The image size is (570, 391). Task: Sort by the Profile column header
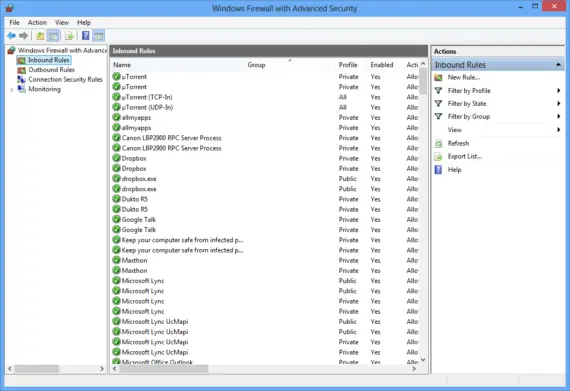coord(348,65)
